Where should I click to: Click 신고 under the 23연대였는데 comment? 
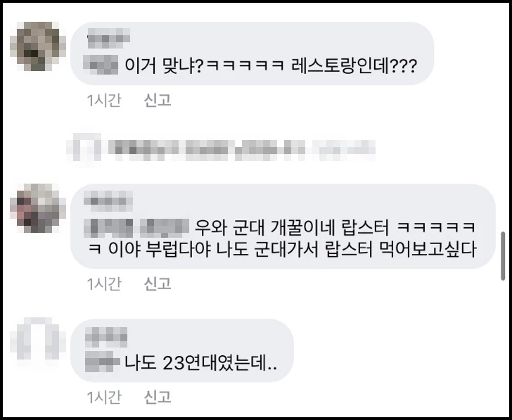tap(158, 397)
